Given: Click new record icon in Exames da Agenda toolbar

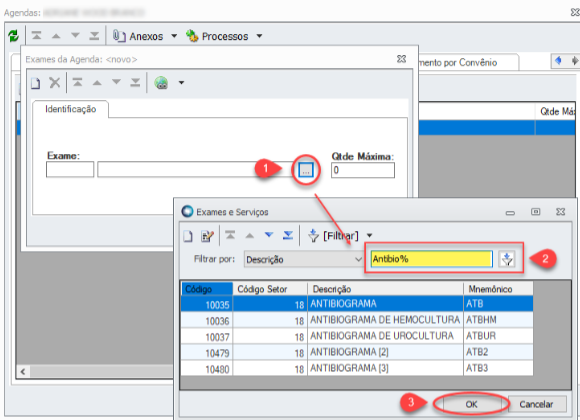Looking at the screenshot, I should [x=36, y=83].
